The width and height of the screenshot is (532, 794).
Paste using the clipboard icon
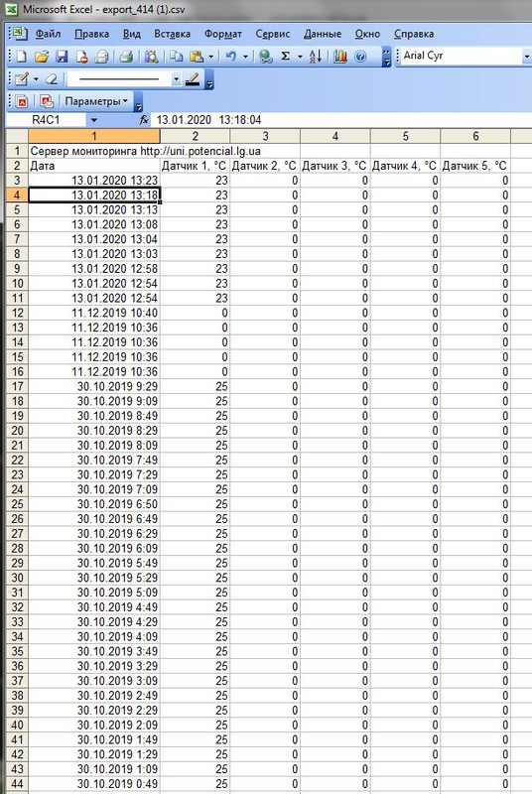click(x=197, y=57)
